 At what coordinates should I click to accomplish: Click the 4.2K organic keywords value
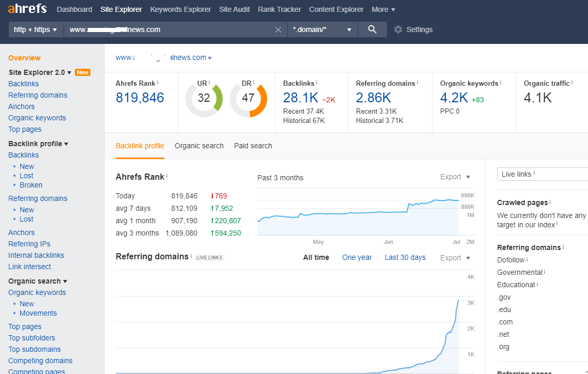pyautogui.click(x=454, y=98)
